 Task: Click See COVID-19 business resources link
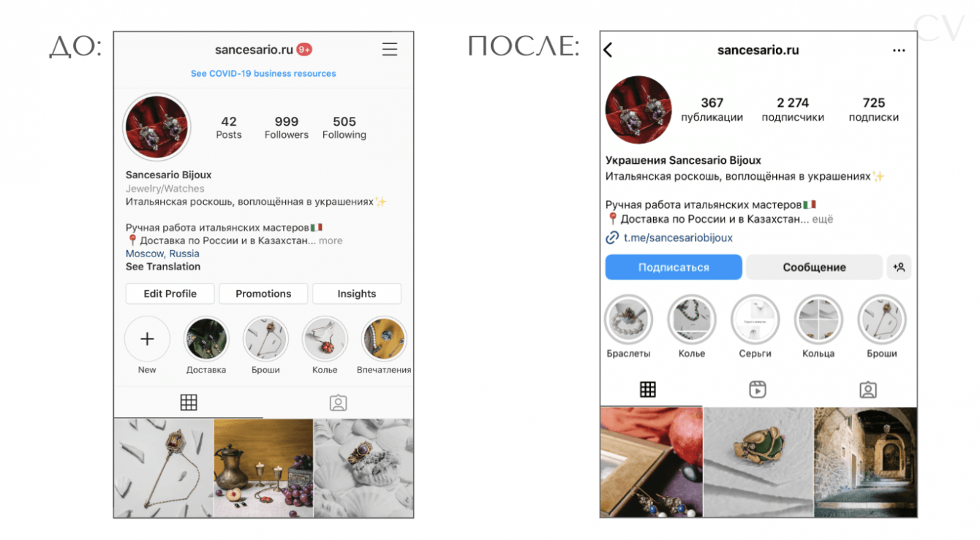point(263,74)
